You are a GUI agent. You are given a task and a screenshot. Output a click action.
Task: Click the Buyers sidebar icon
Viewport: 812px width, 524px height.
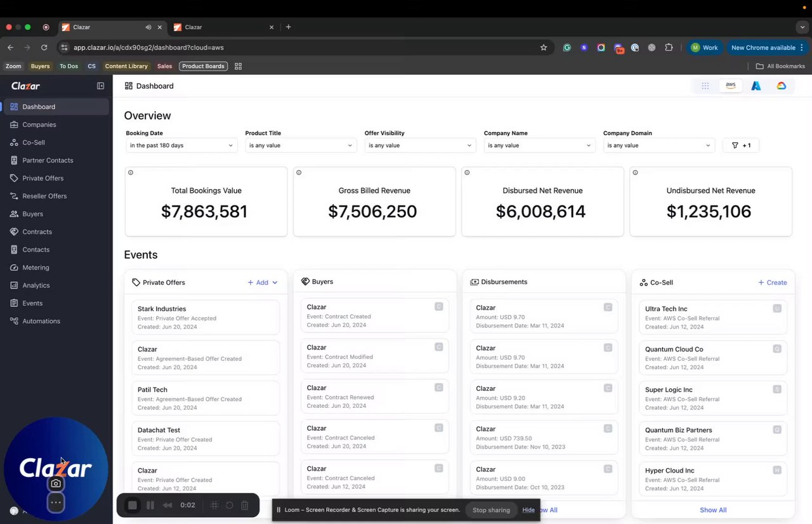(14, 214)
